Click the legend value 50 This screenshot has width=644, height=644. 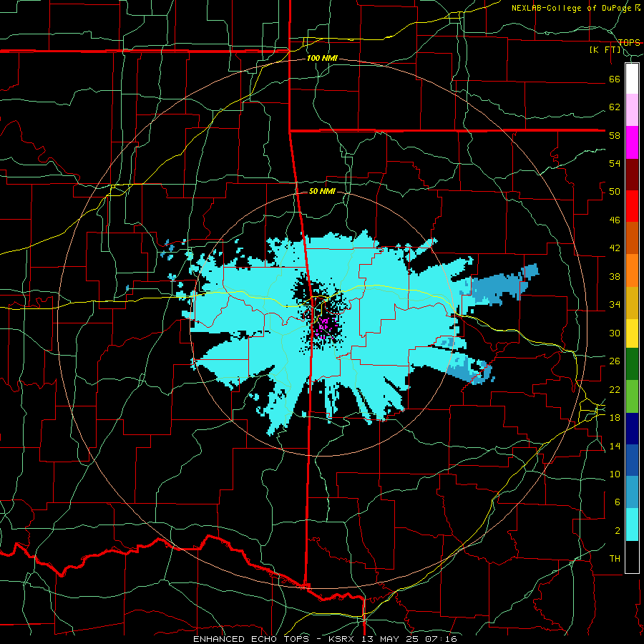point(615,192)
